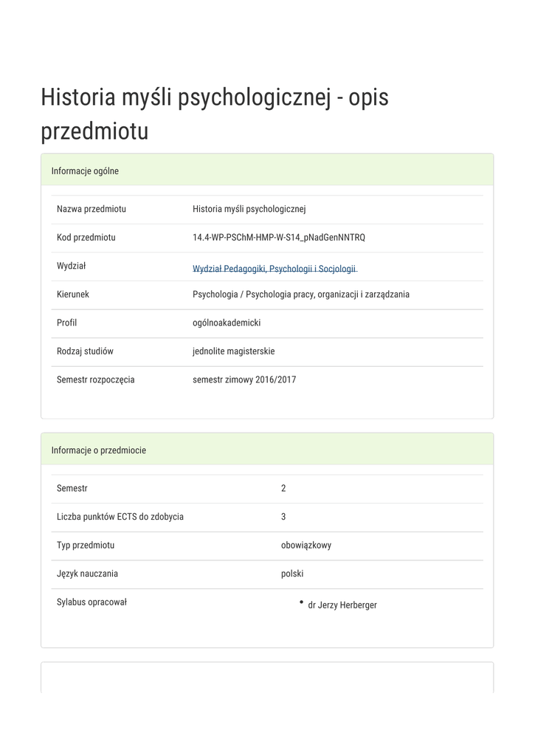Click the Rodzaj studiów label

(x=85, y=351)
